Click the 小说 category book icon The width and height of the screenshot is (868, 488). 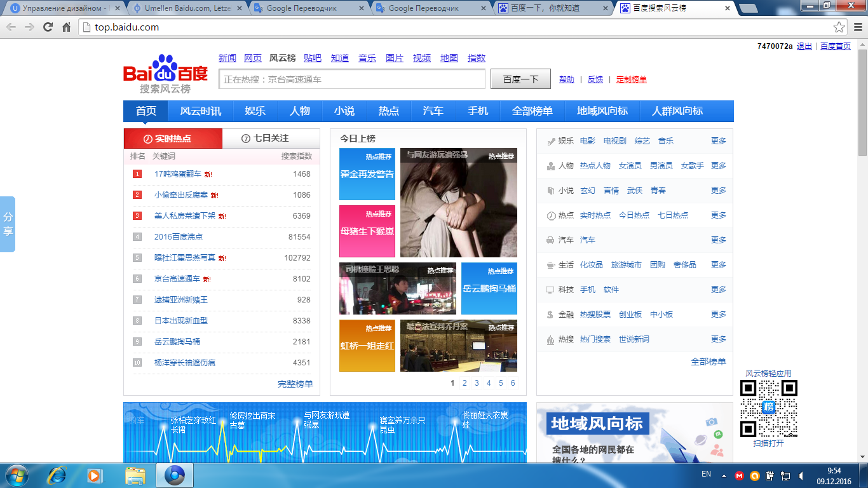550,191
